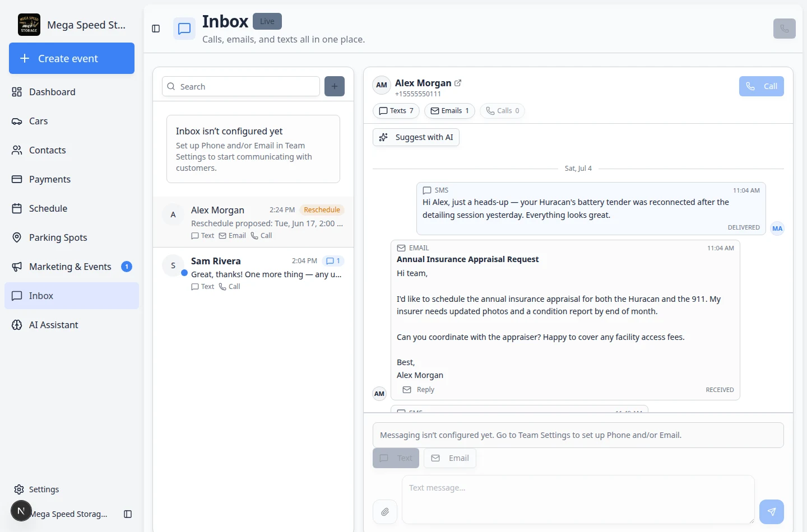Navigate to Payments

[72, 179]
